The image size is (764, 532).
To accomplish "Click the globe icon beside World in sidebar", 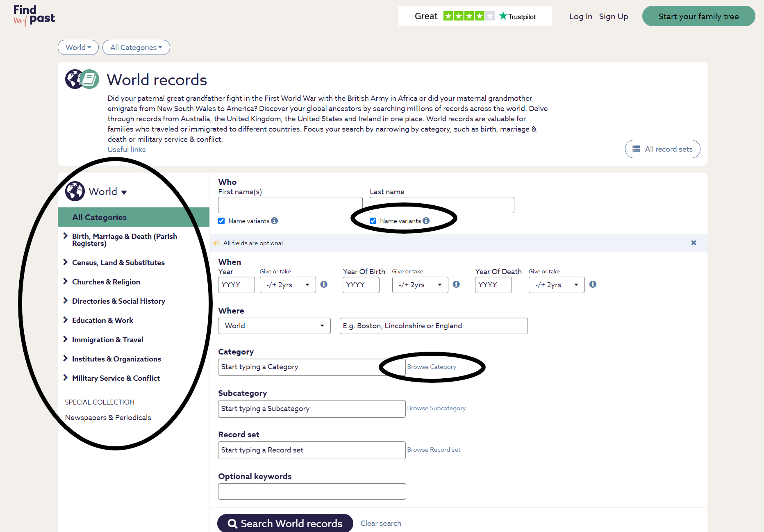I will click(x=75, y=191).
